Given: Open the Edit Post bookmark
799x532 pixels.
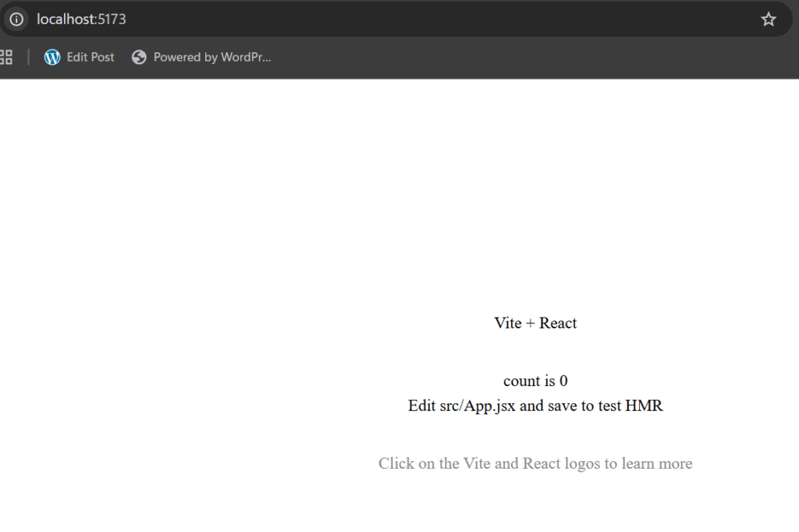Looking at the screenshot, I should (x=90, y=56).
